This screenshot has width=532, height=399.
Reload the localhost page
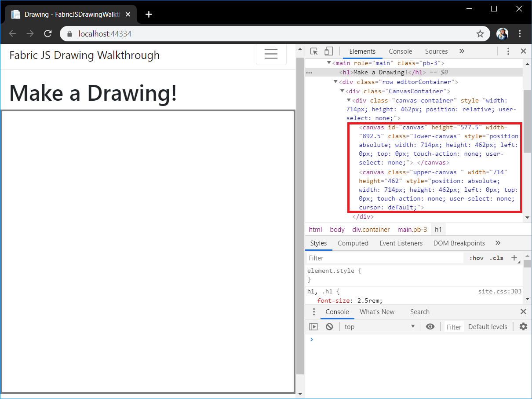47,33
